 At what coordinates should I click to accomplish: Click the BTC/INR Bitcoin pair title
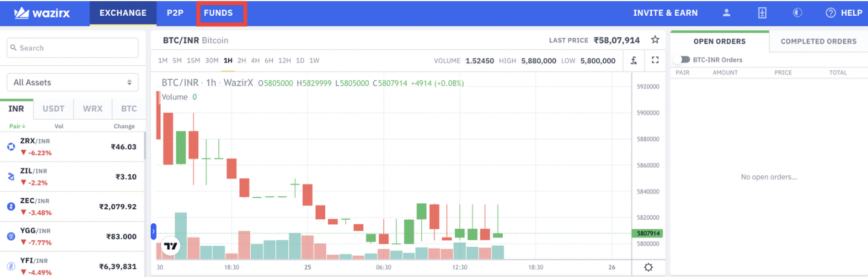click(x=196, y=41)
